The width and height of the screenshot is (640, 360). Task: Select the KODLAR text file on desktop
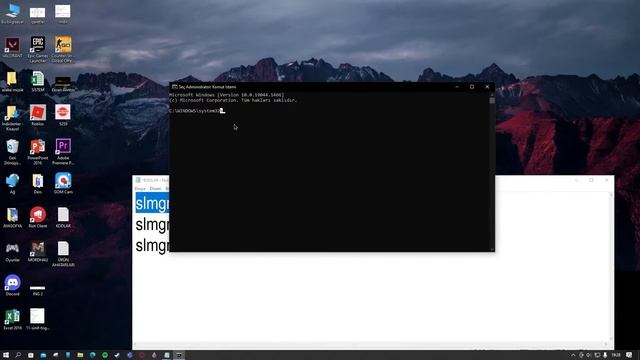pos(63,217)
